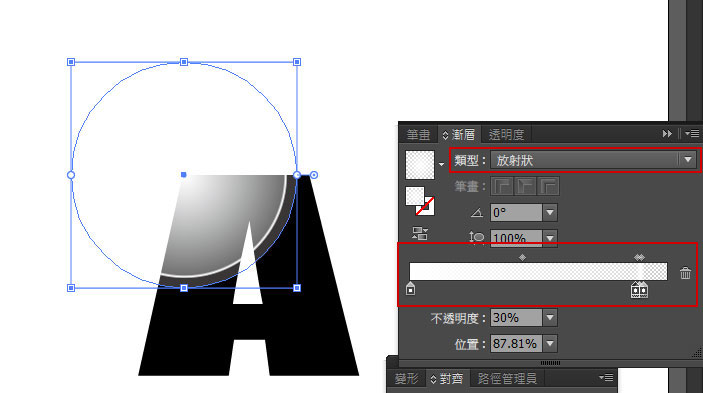
Task: Select the stroke swatch with red slash
Action: [x=425, y=206]
